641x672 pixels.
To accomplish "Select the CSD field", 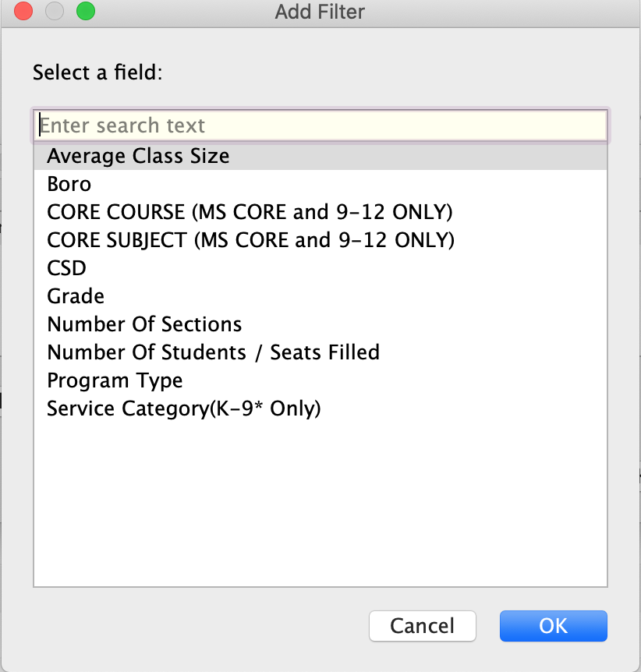I will [x=66, y=268].
